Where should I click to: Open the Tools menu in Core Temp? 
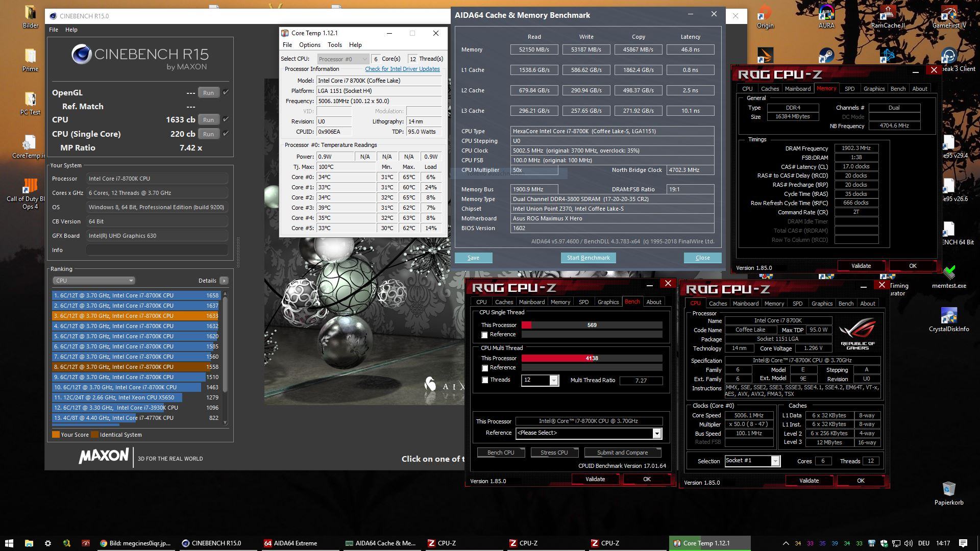click(x=334, y=45)
